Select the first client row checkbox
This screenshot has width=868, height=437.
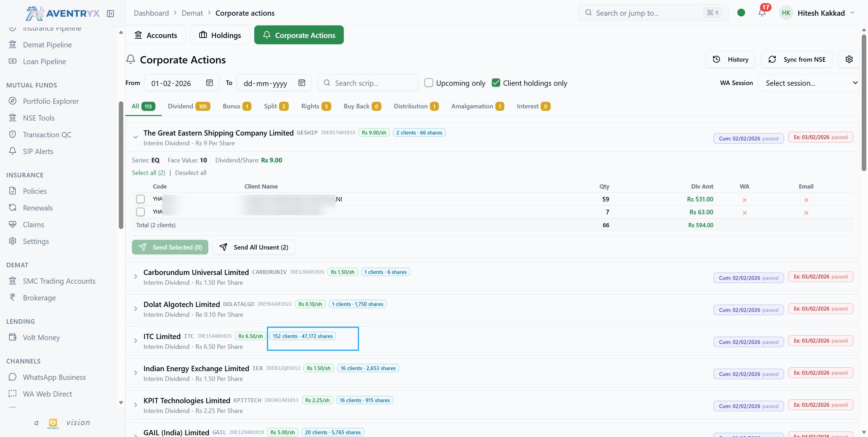pyautogui.click(x=140, y=199)
